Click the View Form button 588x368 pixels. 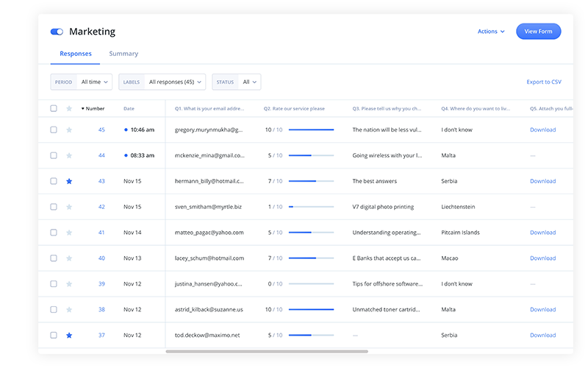pyautogui.click(x=538, y=32)
